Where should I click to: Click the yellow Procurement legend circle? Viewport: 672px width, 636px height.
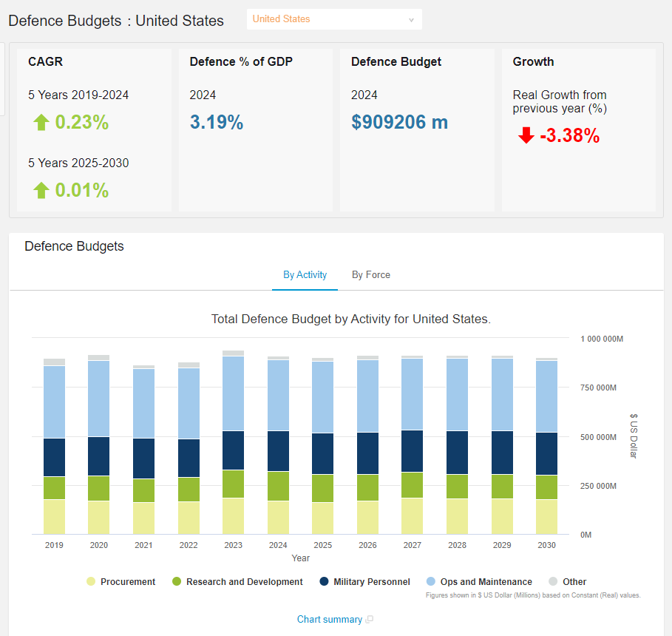click(x=91, y=582)
